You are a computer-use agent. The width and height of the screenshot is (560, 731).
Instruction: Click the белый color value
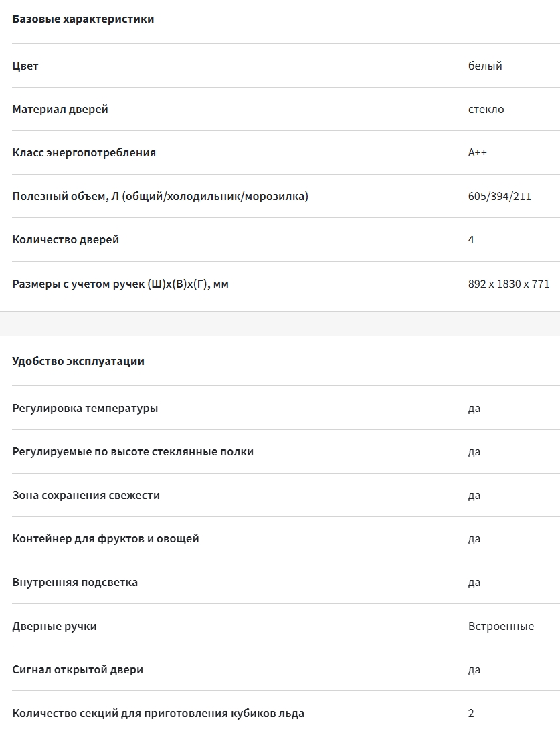point(485,66)
